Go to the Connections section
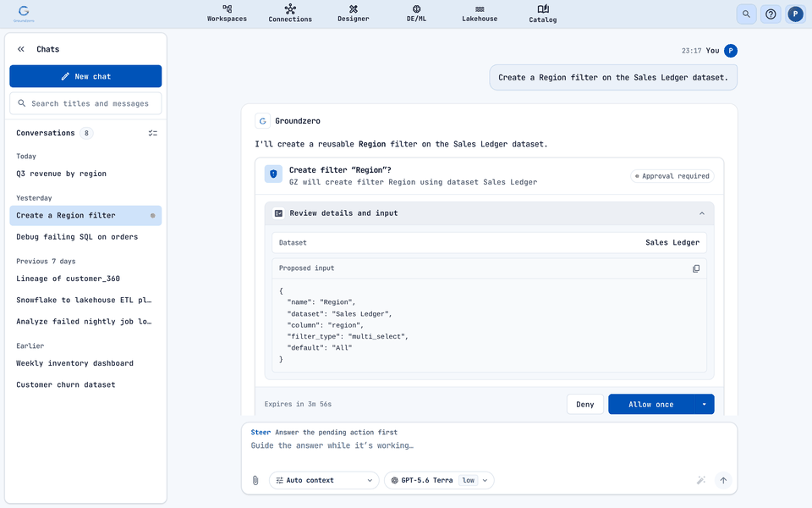This screenshot has width=812, height=508. pyautogui.click(x=290, y=14)
